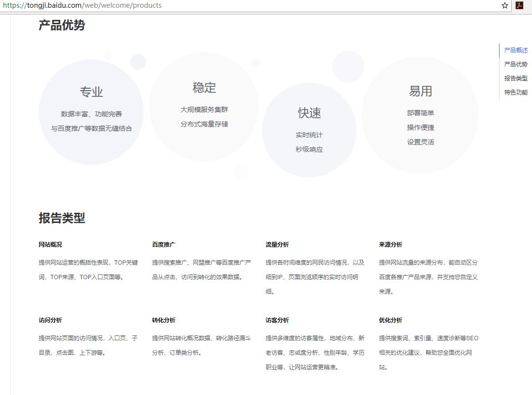This screenshot has height=395, width=532.
Task: Click 部署简单 text
Action: pyautogui.click(x=420, y=113)
